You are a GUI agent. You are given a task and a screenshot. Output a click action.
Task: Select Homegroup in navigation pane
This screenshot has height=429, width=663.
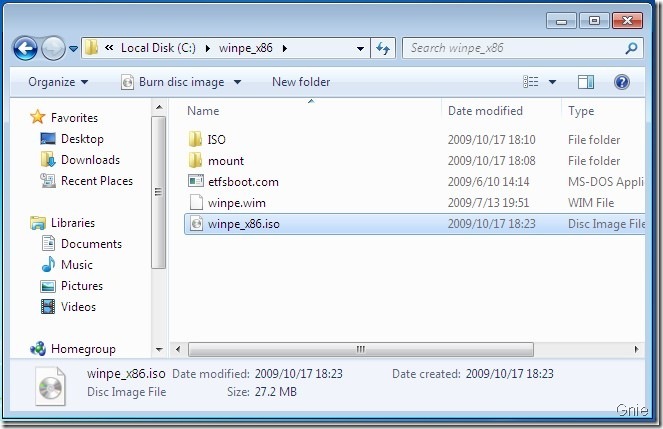[x=83, y=349]
